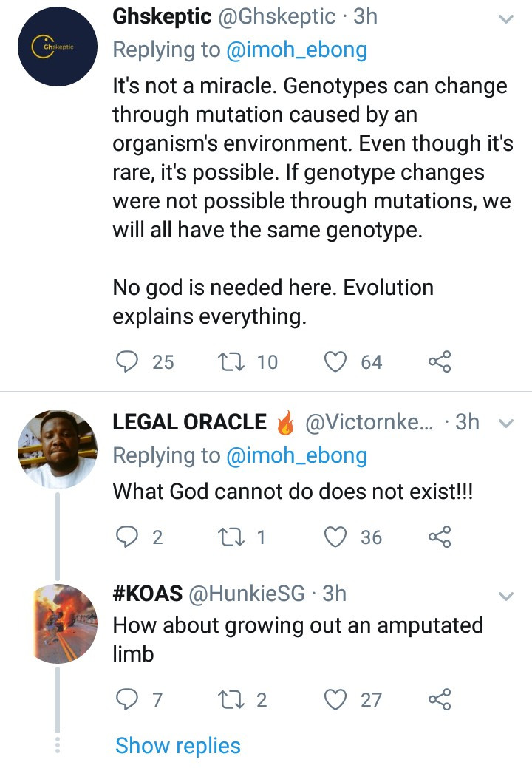The width and height of the screenshot is (532, 768).
Task: Reply to LEGAL ORACLE's tweet
Action: click(x=128, y=537)
